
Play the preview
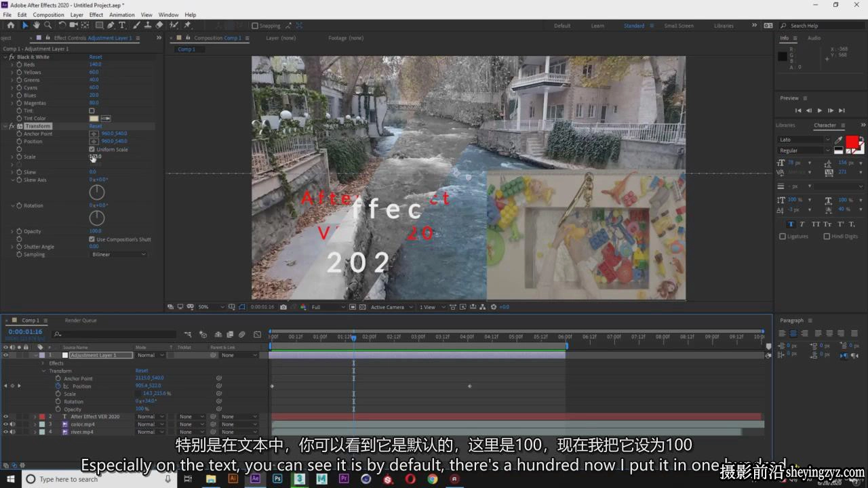point(820,110)
